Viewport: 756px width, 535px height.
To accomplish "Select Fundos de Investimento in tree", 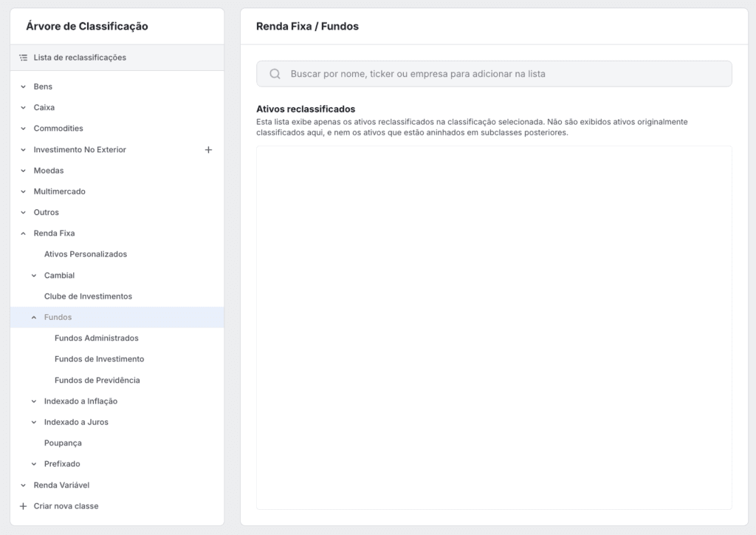I will pyautogui.click(x=99, y=359).
